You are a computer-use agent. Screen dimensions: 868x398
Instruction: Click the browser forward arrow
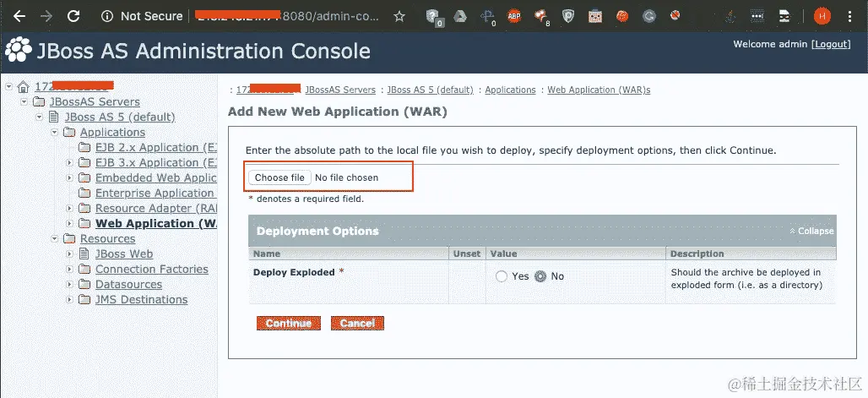pos(47,16)
